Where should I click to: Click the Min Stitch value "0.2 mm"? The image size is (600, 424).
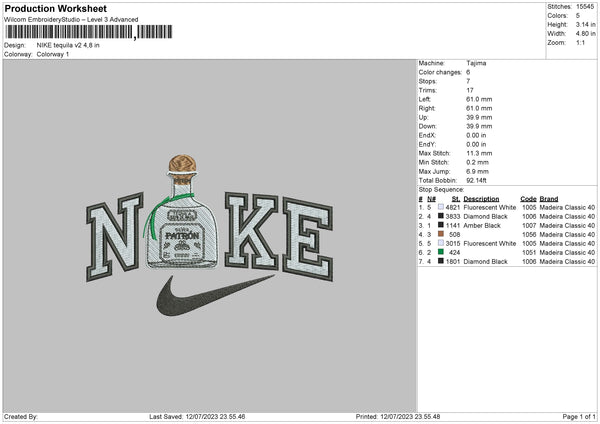pos(477,162)
